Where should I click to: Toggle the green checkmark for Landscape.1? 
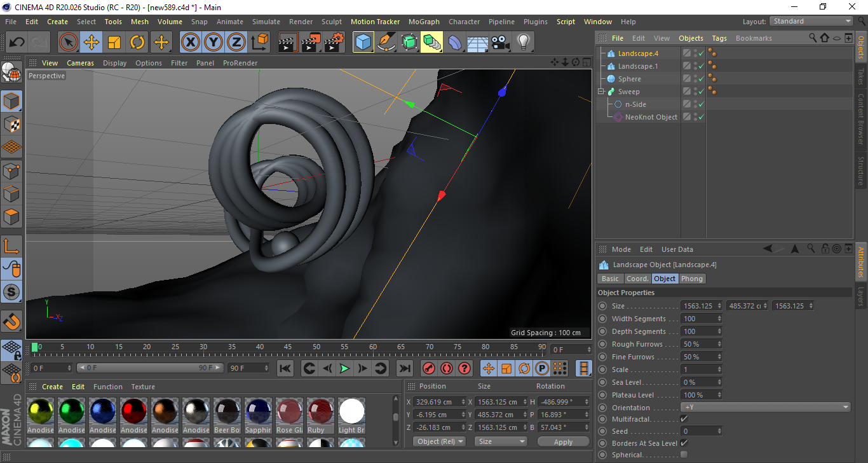click(x=701, y=67)
